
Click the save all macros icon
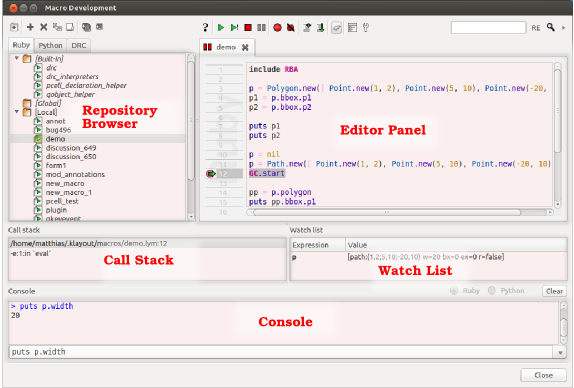click(x=86, y=27)
